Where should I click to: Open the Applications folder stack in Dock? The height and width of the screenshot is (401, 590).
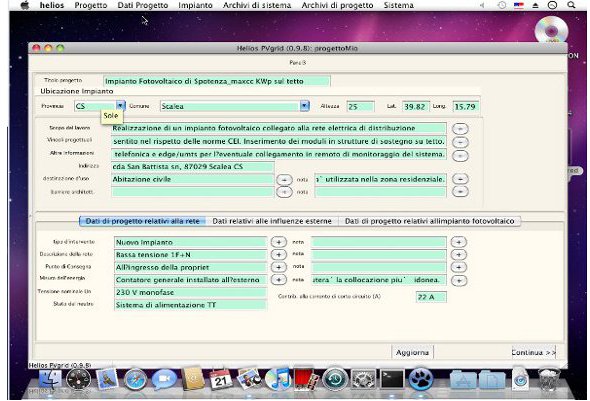(x=464, y=380)
